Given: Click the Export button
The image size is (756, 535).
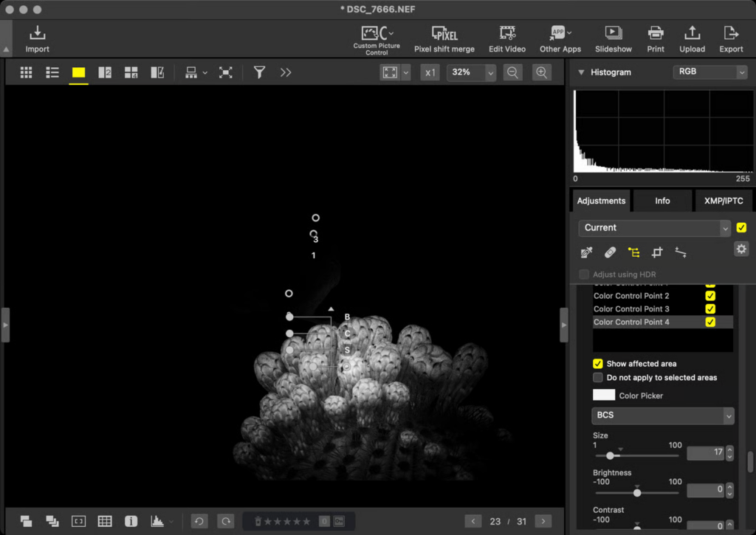Looking at the screenshot, I should coord(731,38).
